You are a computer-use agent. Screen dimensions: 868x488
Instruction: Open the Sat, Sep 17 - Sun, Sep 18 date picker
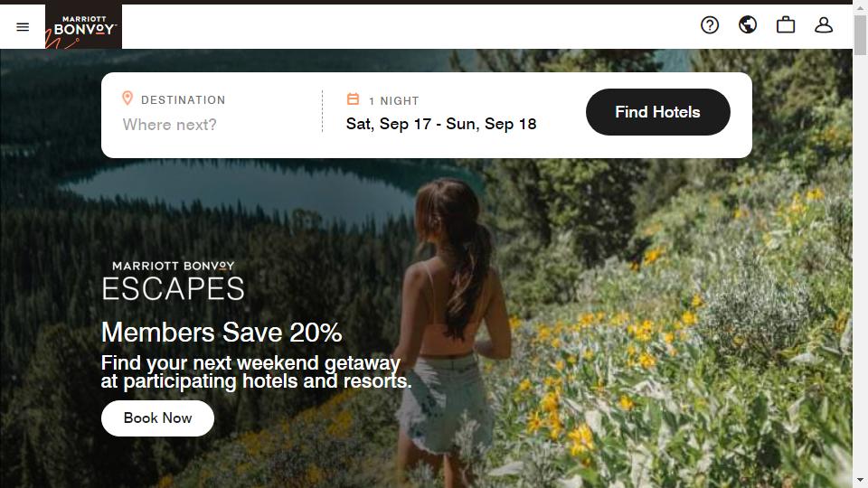point(441,124)
